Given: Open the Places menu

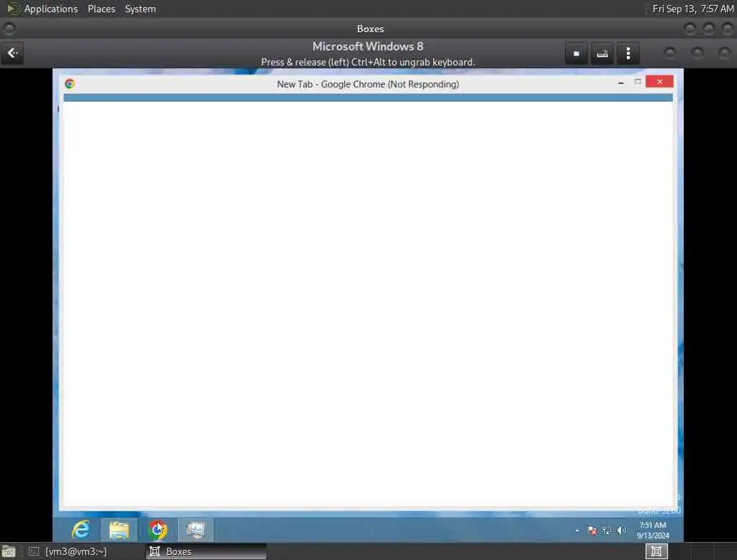Looking at the screenshot, I should pyautogui.click(x=101, y=9).
